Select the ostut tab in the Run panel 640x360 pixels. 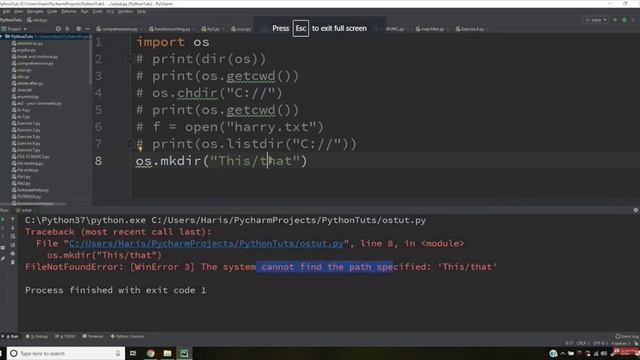pyautogui.click(x=24, y=210)
